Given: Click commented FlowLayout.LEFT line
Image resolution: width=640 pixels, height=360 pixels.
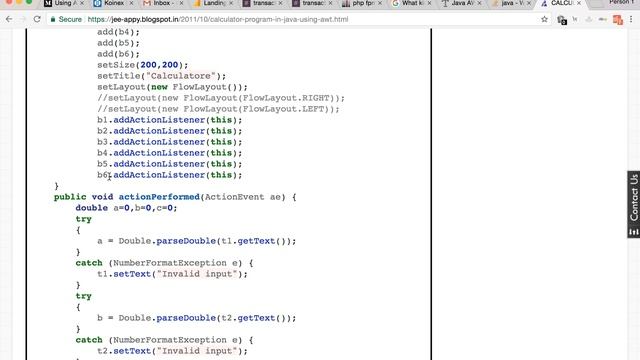Looking at the screenshot, I should click(x=218, y=109).
